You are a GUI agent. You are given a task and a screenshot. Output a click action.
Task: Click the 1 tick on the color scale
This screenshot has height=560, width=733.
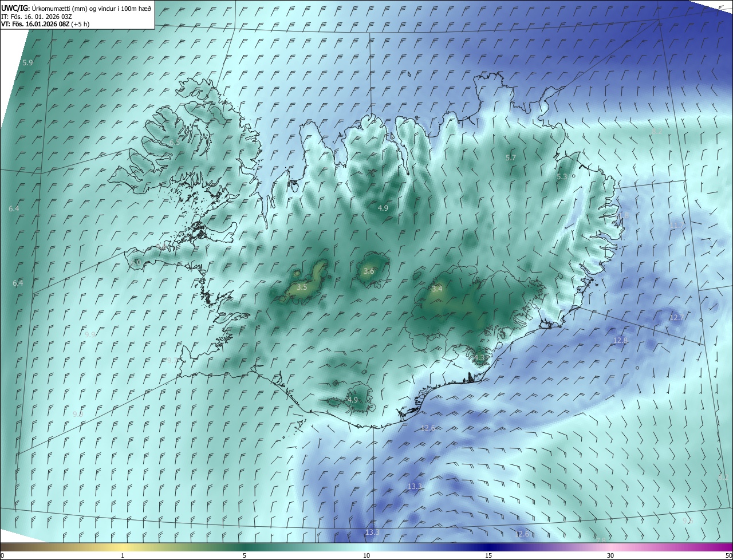click(x=123, y=555)
